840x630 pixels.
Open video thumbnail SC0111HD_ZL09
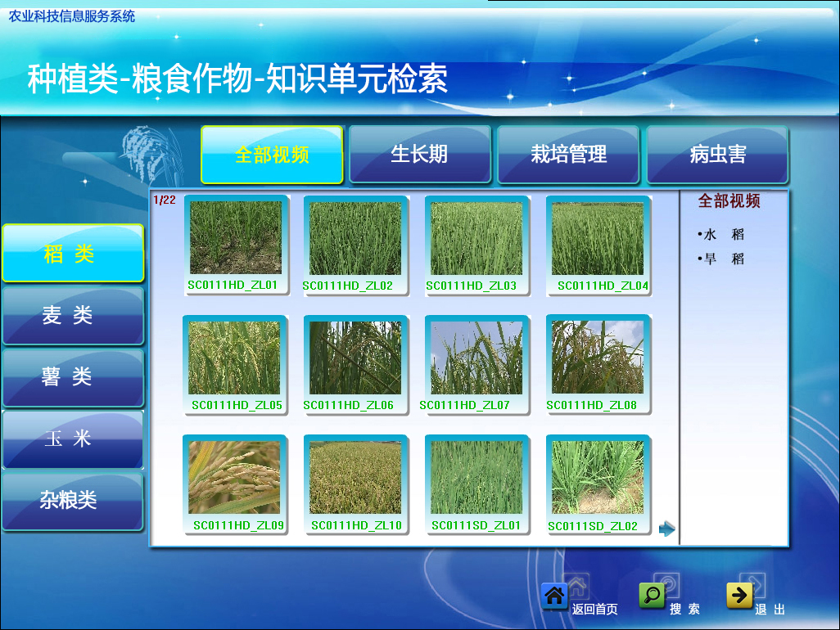[x=235, y=484]
